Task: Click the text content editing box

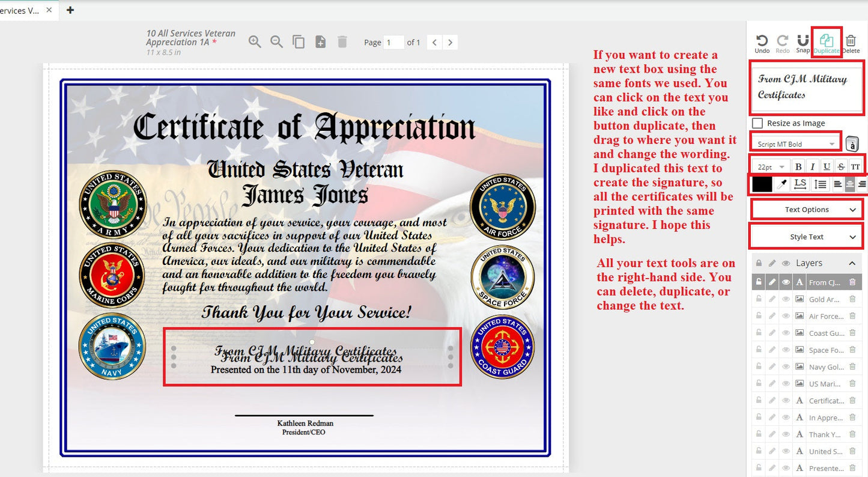Action: 807,88
